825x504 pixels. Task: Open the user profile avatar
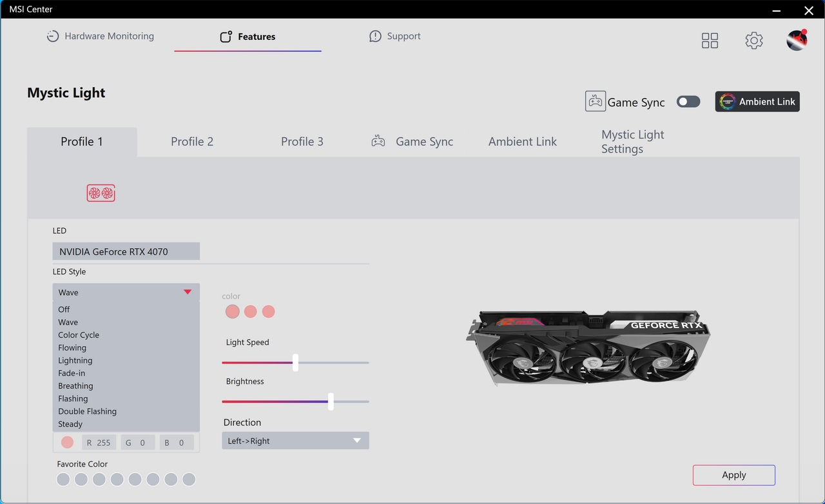pos(797,40)
